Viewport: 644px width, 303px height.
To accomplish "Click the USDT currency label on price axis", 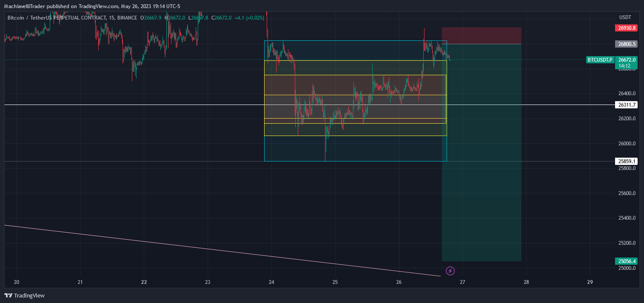I will coord(625,17).
